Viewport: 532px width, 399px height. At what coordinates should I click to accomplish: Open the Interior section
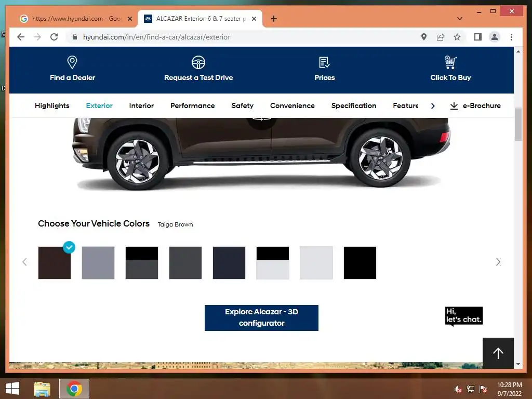(x=141, y=105)
